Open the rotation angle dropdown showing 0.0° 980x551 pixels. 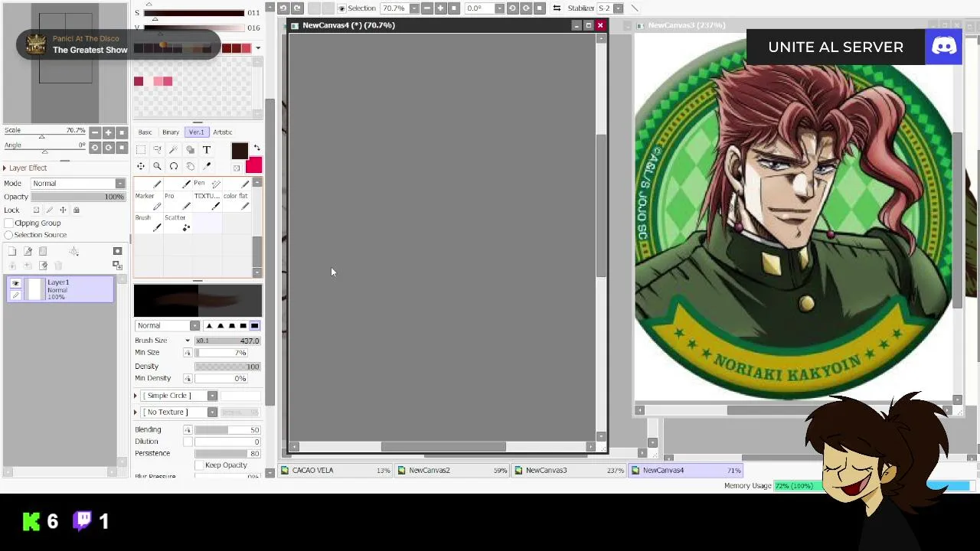[x=499, y=8]
